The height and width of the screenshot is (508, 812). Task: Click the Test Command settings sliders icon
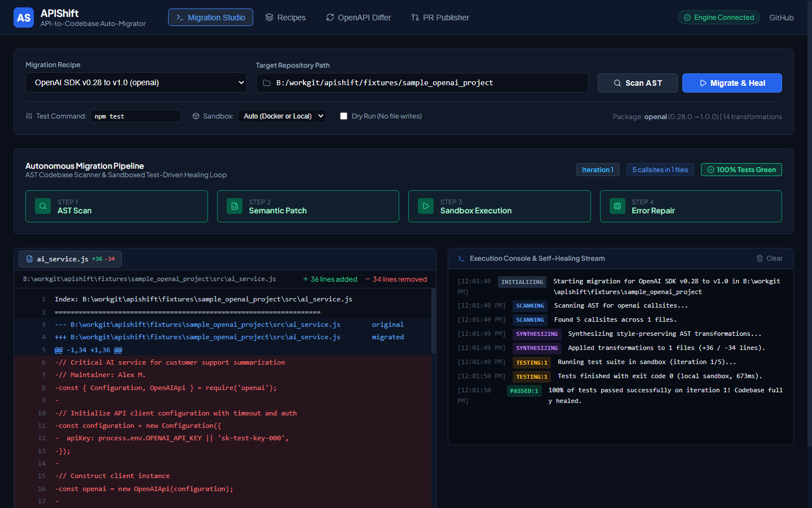pyautogui.click(x=29, y=116)
